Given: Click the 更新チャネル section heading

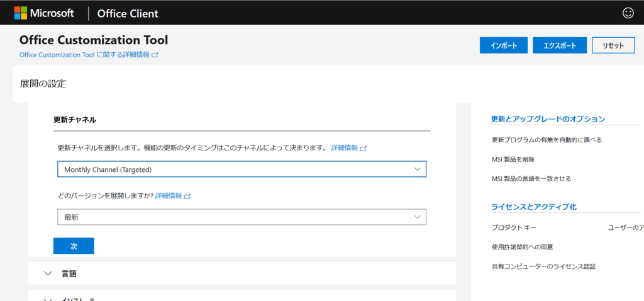Looking at the screenshot, I should tap(75, 120).
